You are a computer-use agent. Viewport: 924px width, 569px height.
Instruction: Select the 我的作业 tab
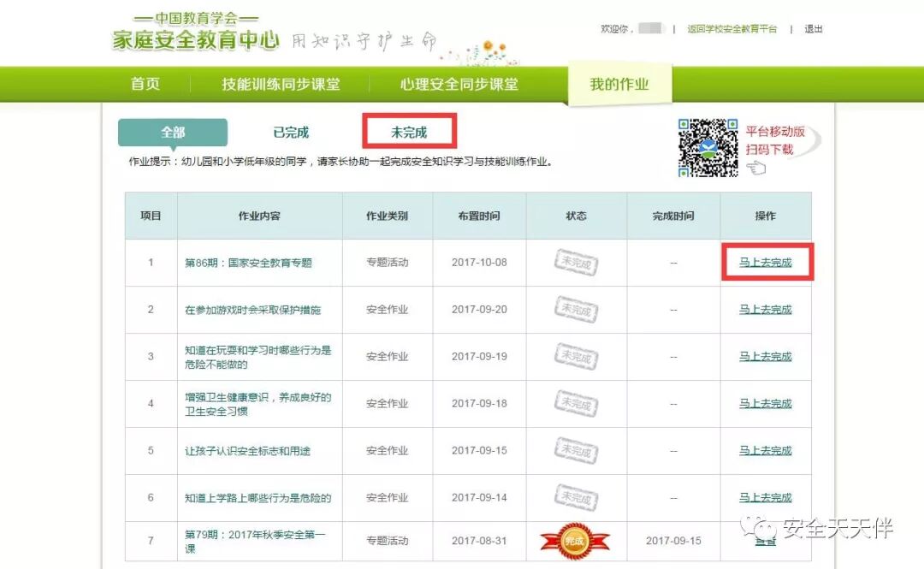(x=619, y=84)
